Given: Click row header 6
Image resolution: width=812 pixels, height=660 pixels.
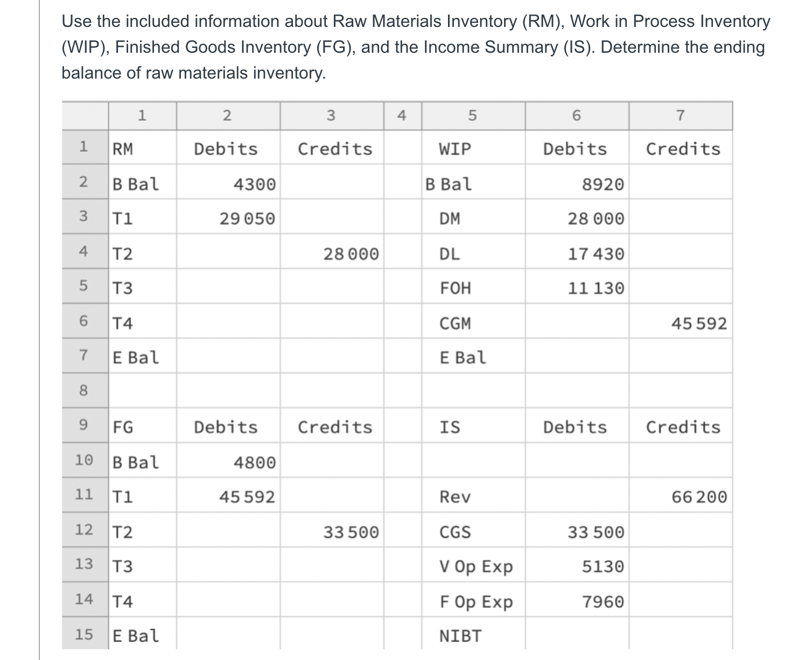Looking at the screenshot, I should (x=85, y=321).
